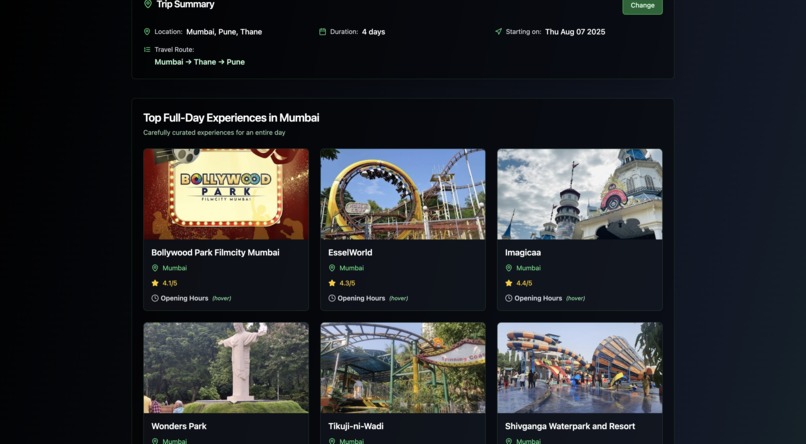Click the Change button in Trip Summary

coord(642,6)
